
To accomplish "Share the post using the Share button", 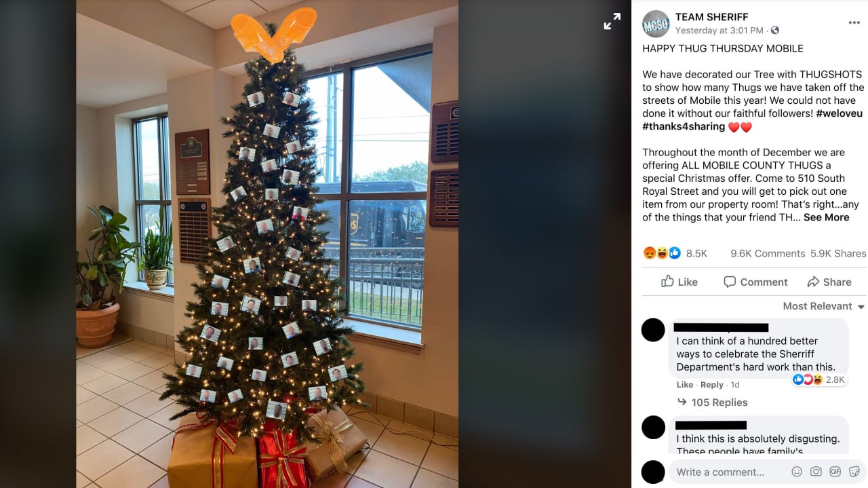I will click(x=829, y=282).
